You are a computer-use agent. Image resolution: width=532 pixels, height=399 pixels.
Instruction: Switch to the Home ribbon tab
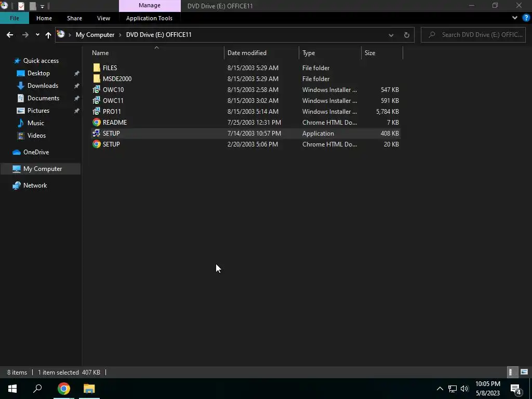pyautogui.click(x=44, y=18)
